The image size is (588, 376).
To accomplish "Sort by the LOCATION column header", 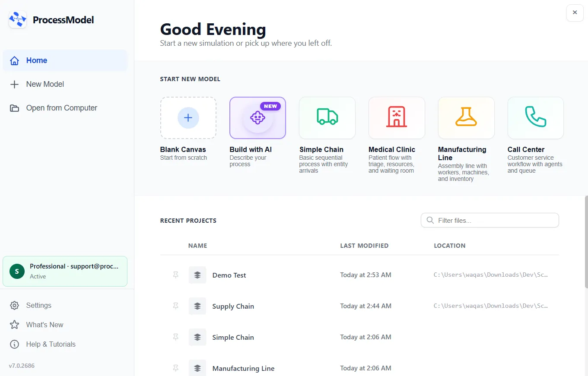I will point(450,246).
